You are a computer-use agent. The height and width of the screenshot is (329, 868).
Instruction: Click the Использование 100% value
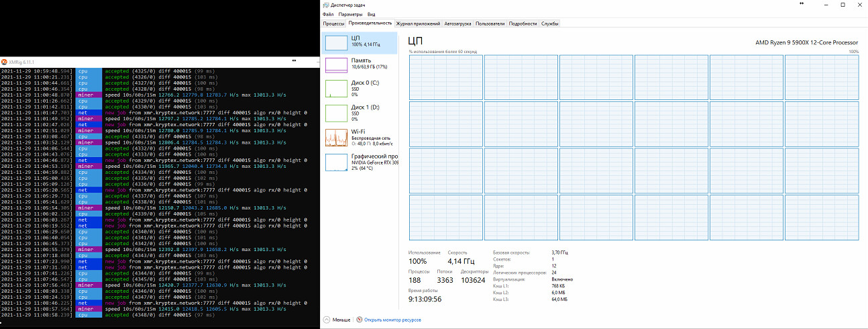pos(417,261)
